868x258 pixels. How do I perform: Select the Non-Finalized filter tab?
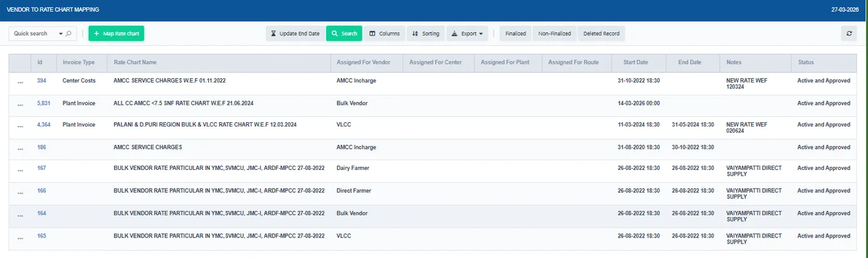click(554, 33)
